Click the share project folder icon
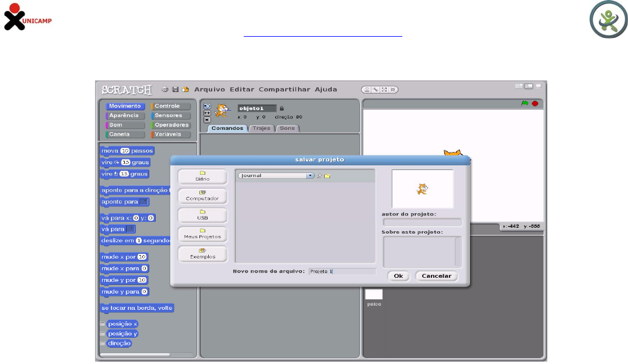628x364 pixels. [x=185, y=90]
